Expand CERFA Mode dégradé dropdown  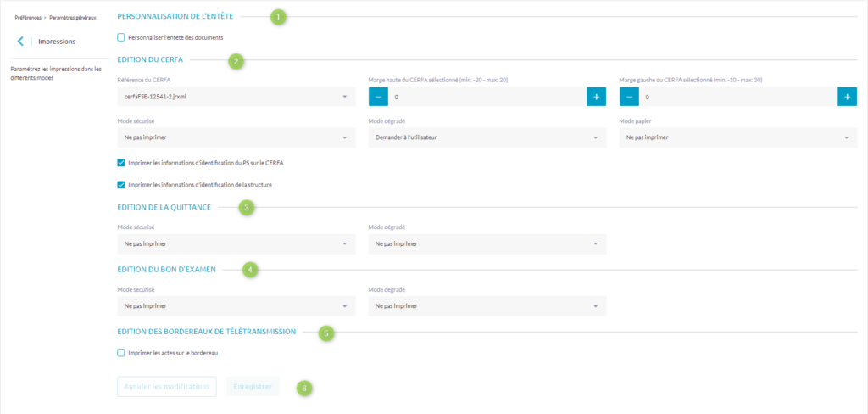tap(487, 137)
